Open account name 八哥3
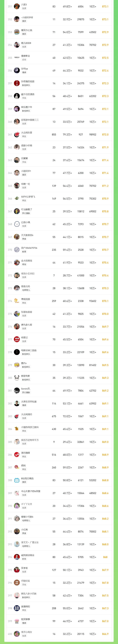 point(24,5)
